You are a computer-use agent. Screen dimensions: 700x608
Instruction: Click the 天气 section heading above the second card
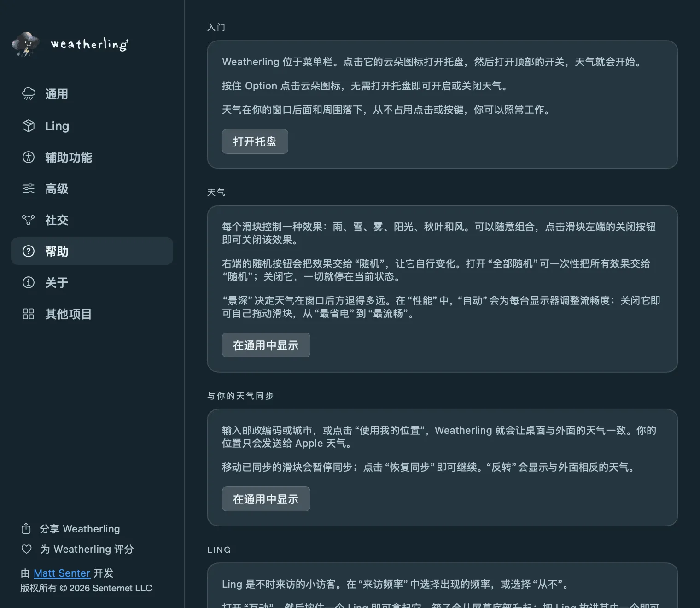point(216,193)
